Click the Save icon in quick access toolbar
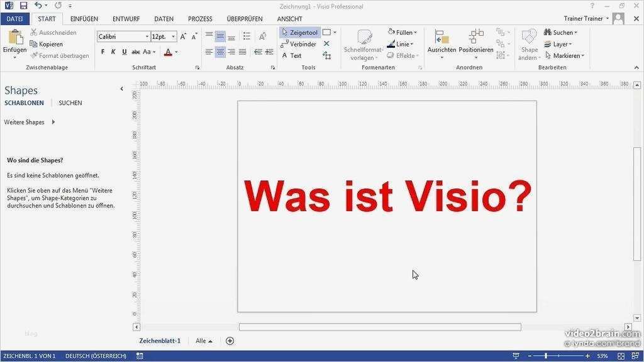 (x=23, y=6)
